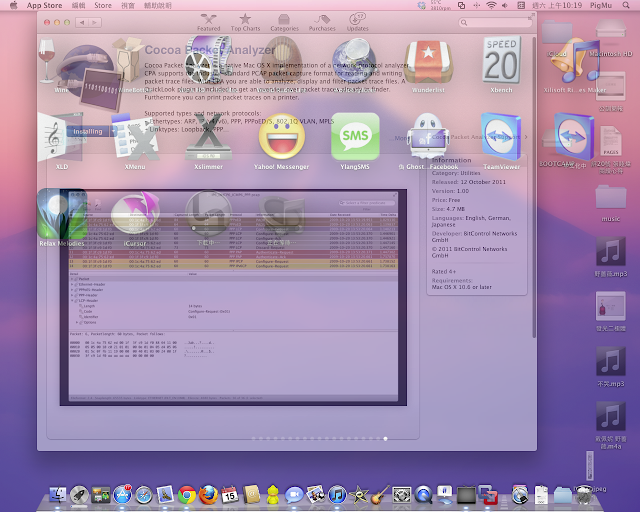Launch the Relax Melodies icon
Image resolution: width=640 pixels, height=512 pixels.
coord(62,214)
